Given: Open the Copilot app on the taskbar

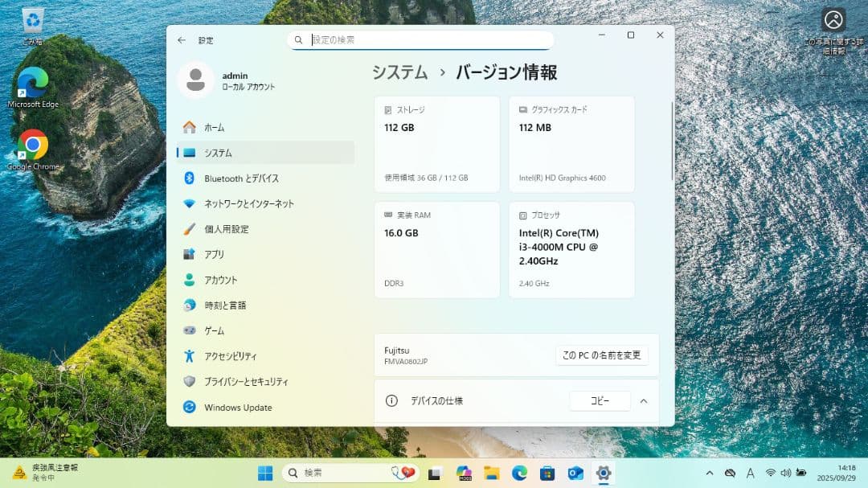Looking at the screenshot, I should tap(464, 473).
